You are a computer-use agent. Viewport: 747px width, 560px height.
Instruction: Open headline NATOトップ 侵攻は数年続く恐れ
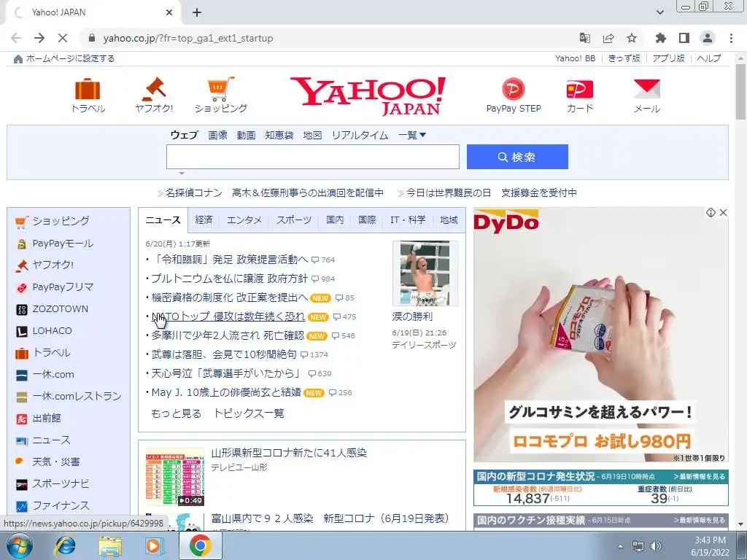tap(228, 316)
